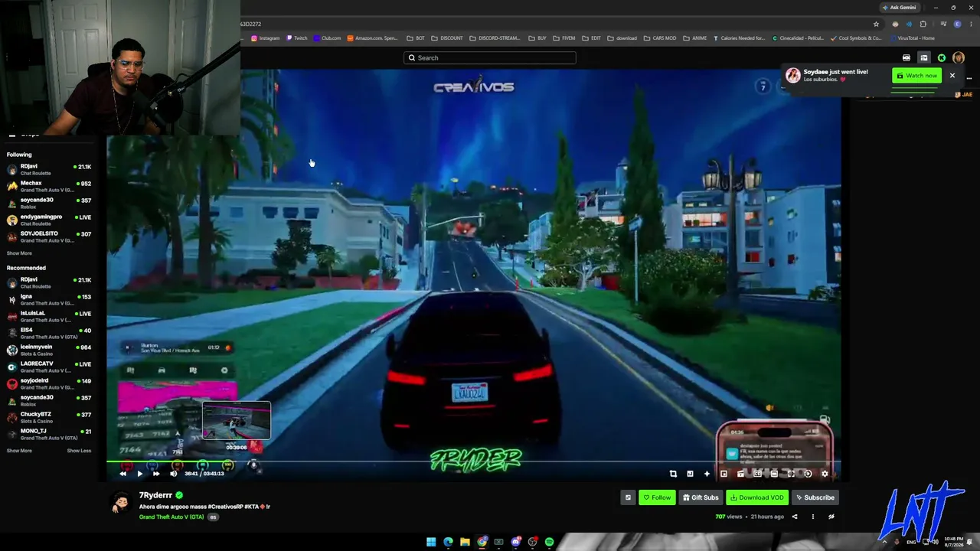Open Igna channel in Recommended list
980x551 pixels.
50,299
